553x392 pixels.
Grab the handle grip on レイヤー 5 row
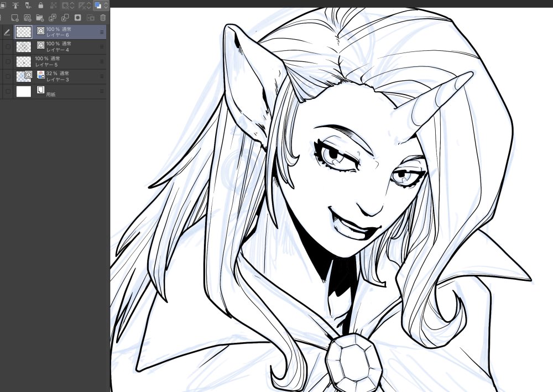coord(102,62)
